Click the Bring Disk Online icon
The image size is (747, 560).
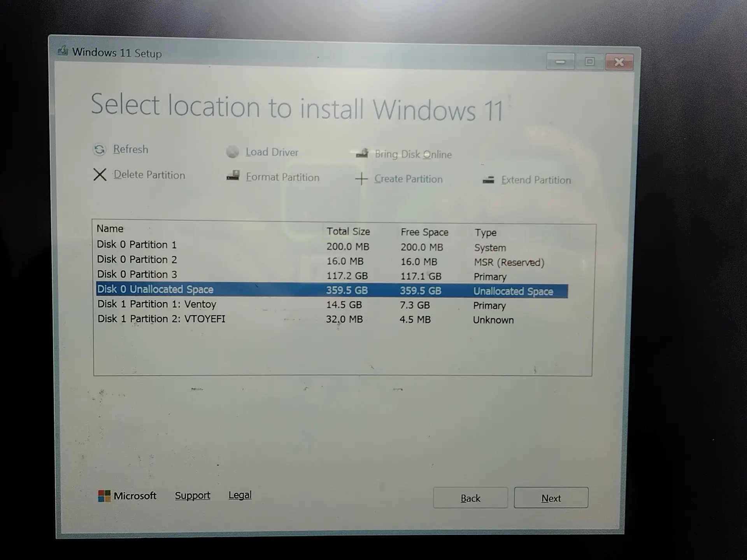(362, 153)
